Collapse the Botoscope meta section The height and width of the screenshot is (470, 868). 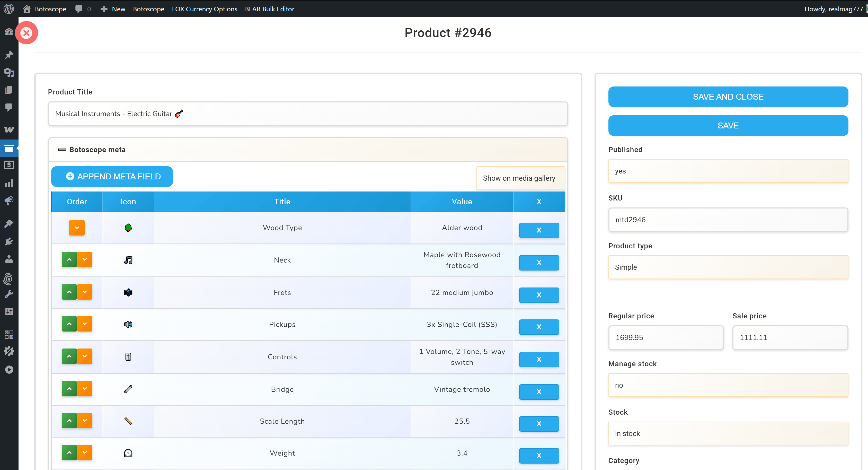pos(62,150)
